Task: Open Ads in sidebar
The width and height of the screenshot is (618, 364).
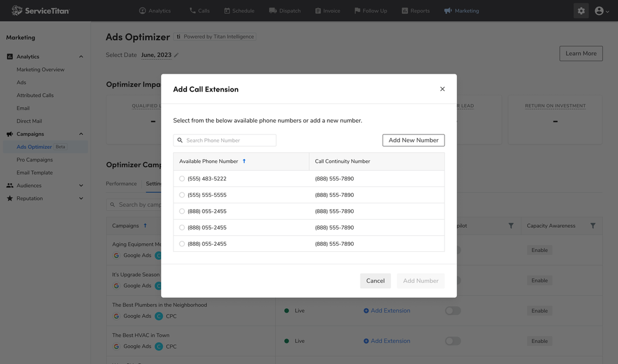Action: pos(21,82)
